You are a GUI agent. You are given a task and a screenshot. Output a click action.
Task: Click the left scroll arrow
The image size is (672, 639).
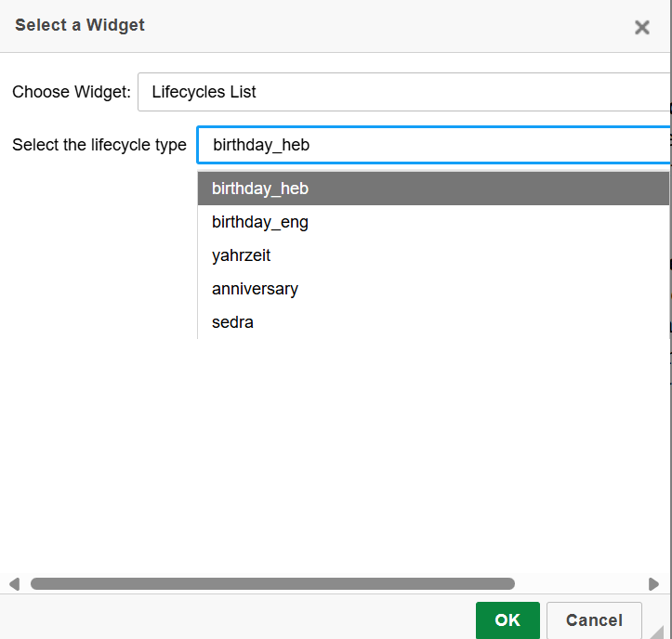coord(14,584)
